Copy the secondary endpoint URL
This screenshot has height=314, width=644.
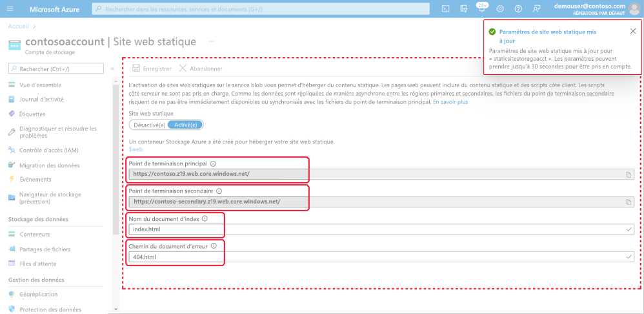click(628, 202)
